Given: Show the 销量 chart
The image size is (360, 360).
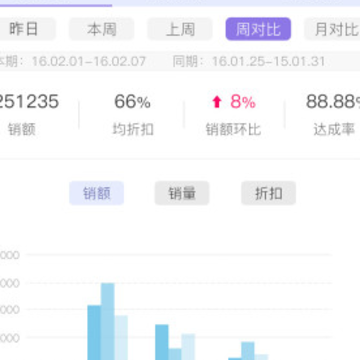Looking at the screenshot, I should coord(182,193).
